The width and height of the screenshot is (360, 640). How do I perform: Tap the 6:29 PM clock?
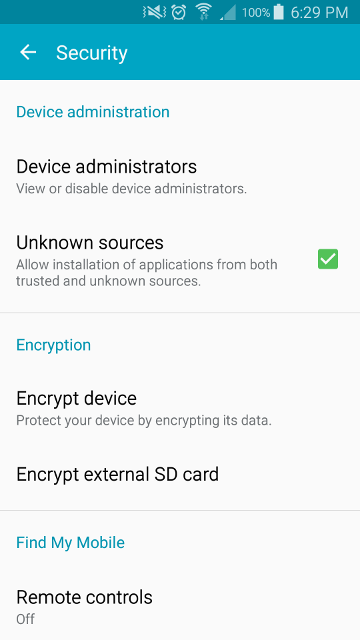pos(319,13)
